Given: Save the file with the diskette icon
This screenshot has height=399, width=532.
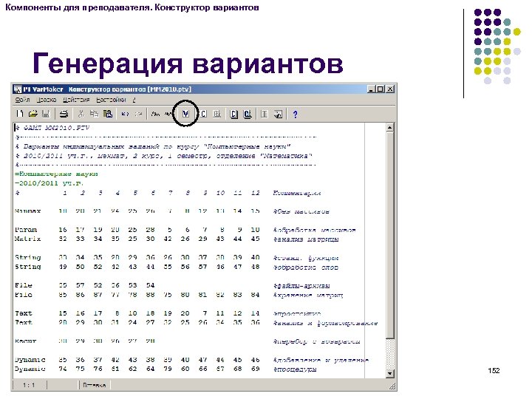Looking at the screenshot, I should pos(46,114).
